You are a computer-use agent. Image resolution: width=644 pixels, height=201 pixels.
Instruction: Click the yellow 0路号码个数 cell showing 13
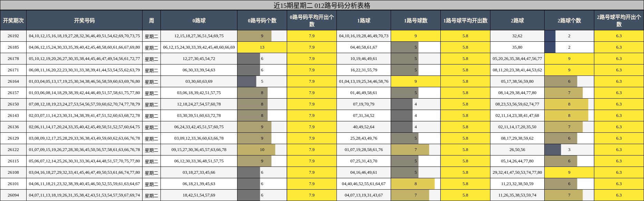pos(262,47)
